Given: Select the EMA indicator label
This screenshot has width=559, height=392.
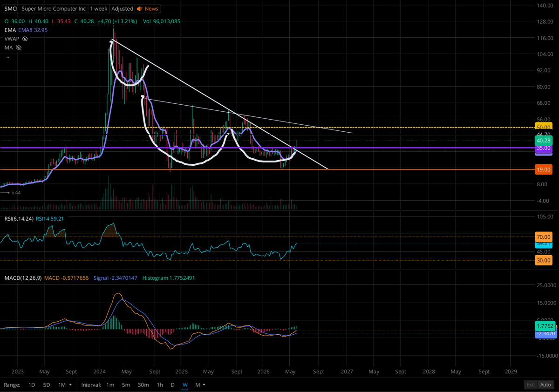Looking at the screenshot, I should pyautogui.click(x=9, y=30).
